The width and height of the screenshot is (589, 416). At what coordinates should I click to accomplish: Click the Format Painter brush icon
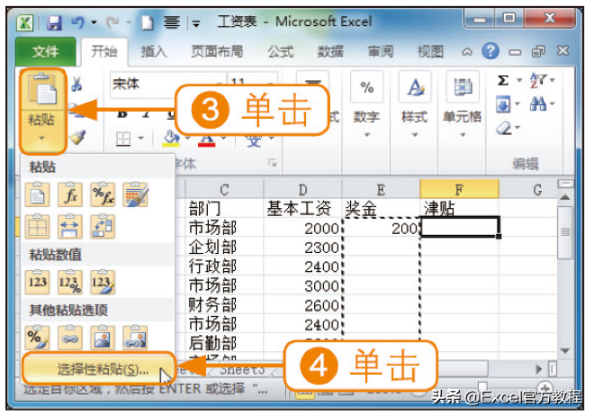click(x=78, y=137)
